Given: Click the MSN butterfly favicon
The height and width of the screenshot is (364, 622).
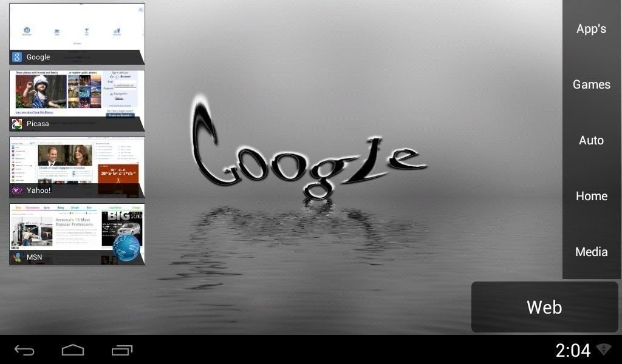Looking at the screenshot, I should (x=16, y=257).
